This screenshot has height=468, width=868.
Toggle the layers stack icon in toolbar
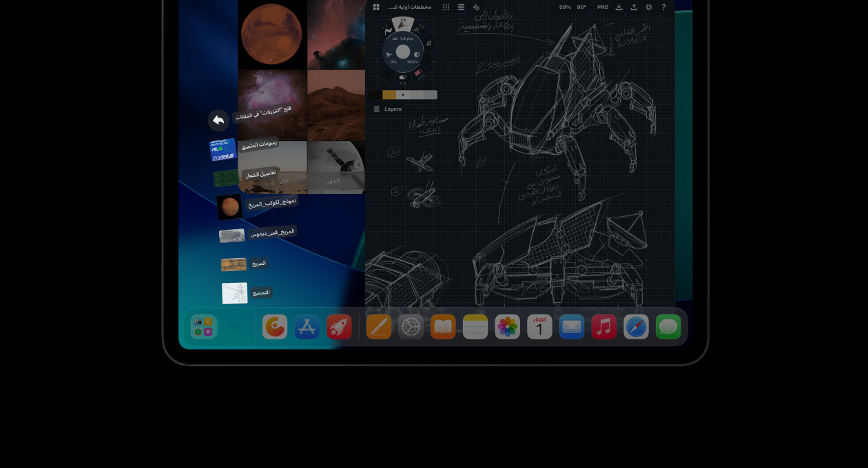coord(461,7)
